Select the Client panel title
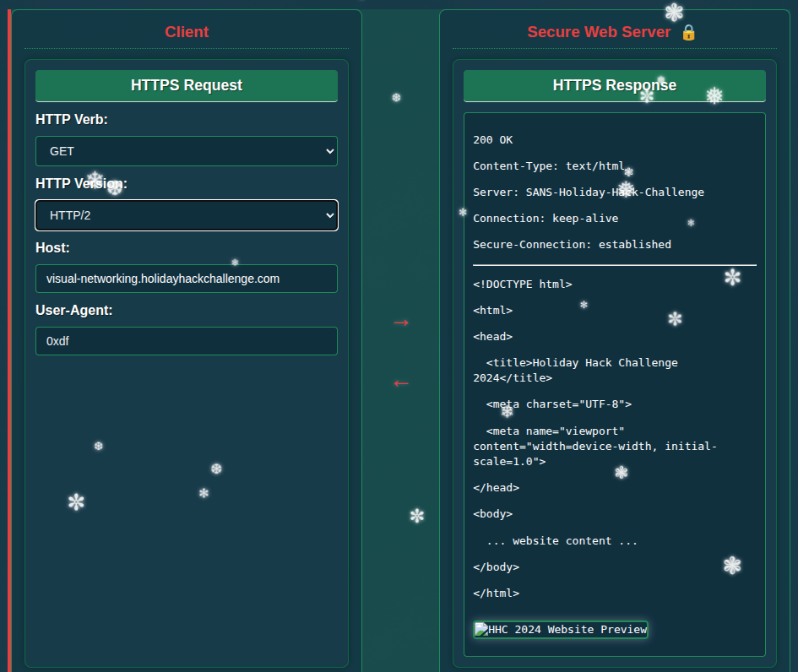 pyautogui.click(x=187, y=32)
